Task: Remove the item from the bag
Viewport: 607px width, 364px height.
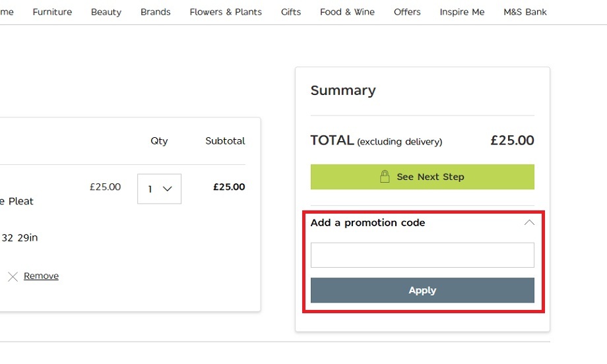Action: click(41, 276)
